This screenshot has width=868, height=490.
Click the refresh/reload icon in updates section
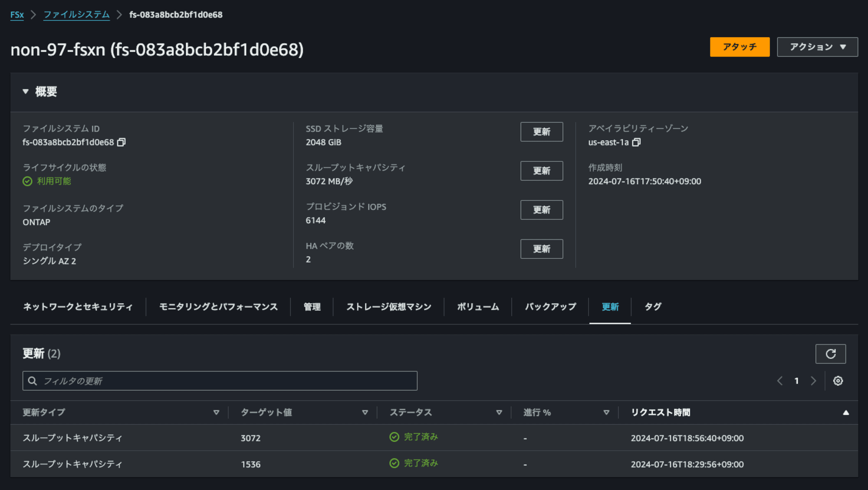(832, 353)
